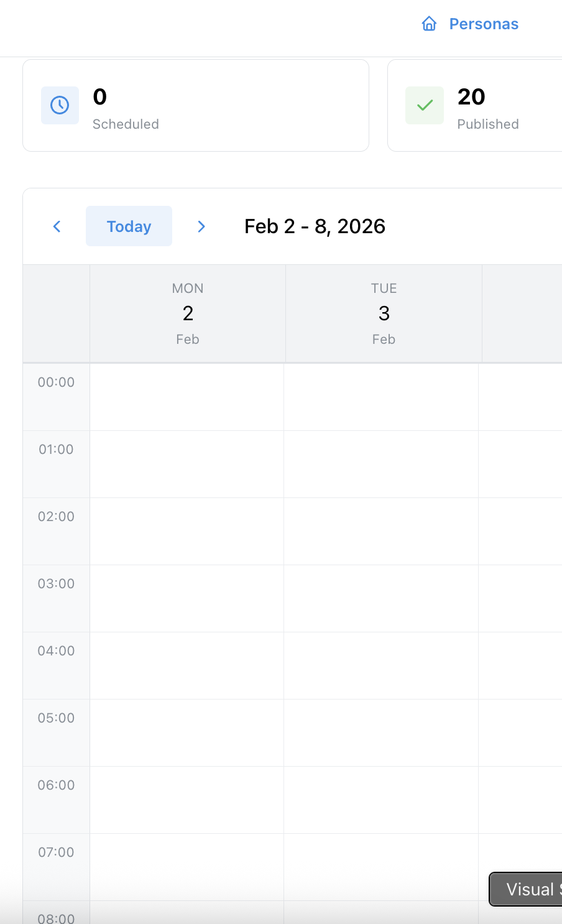This screenshot has width=562, height=924.
Task: Advance to next week using the right chevron
Action: click(x=201, y=226)
